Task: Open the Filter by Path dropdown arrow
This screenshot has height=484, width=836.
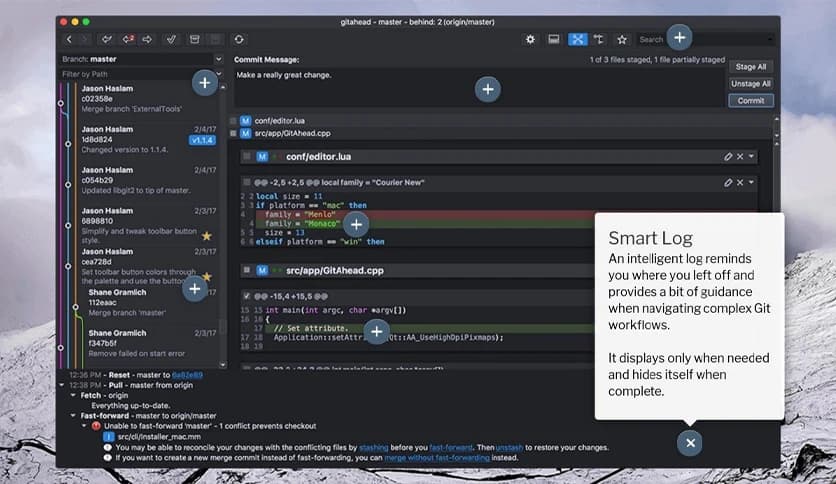Action: pos(219,73)
